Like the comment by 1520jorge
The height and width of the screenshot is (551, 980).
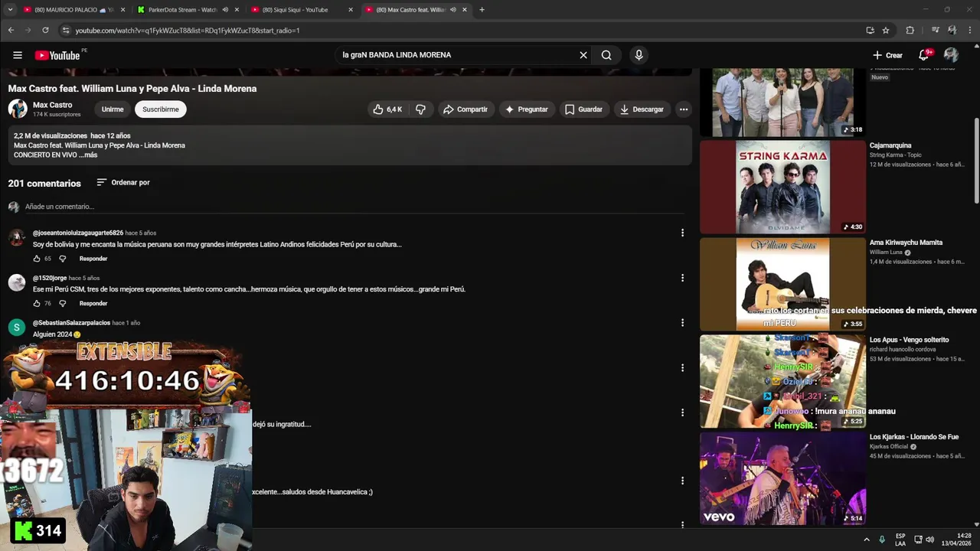[x=37, y=303]
